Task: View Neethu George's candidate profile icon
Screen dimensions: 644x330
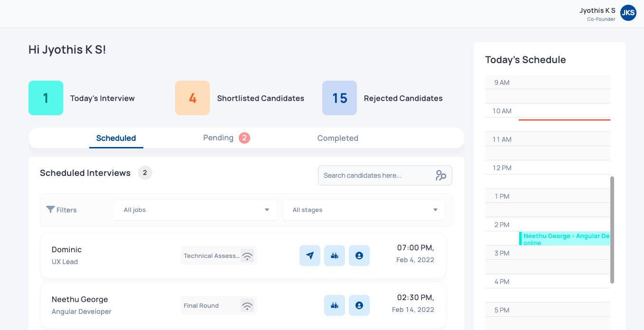Action: [359, 305]
